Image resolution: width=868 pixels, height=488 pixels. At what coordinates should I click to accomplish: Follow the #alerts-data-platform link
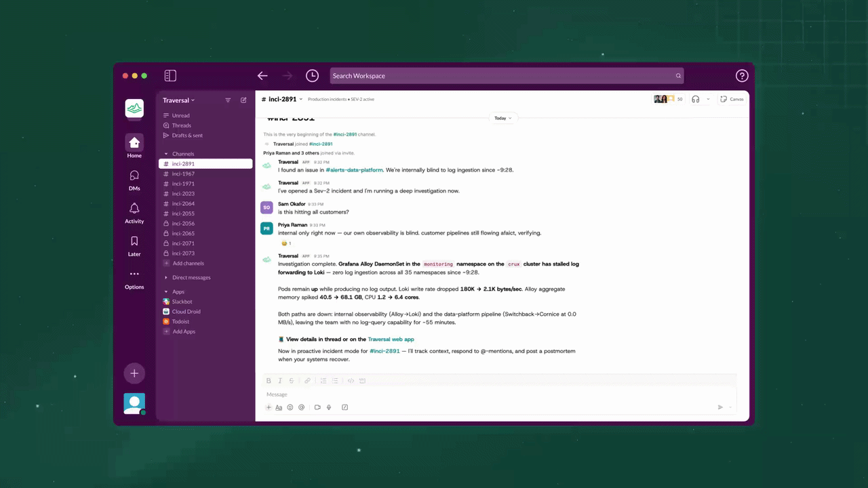click(x=355, y=170)
